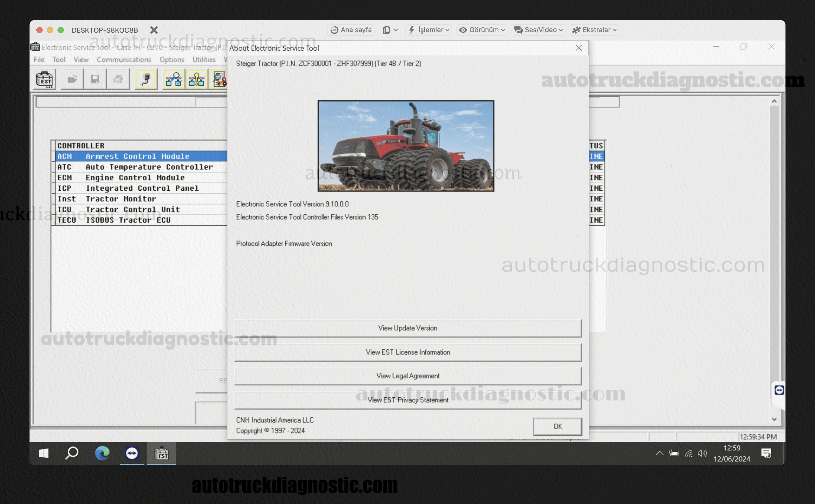
Task: Click the EST toolbox toolbar icon
Action: pyautogui.click(x=44, y=79)
